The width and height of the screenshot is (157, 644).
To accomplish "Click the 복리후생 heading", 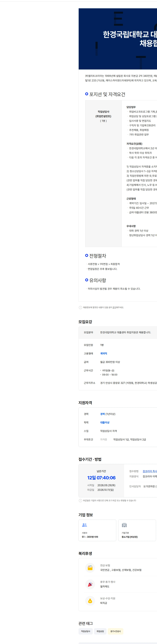I will pyautogui.click(x=85, y=553).
